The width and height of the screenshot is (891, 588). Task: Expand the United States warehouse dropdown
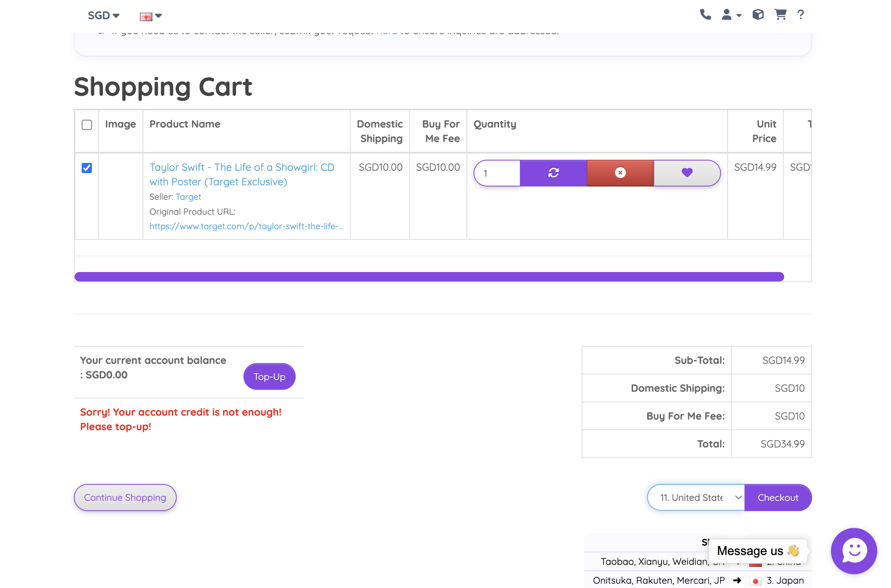point(696,497)
